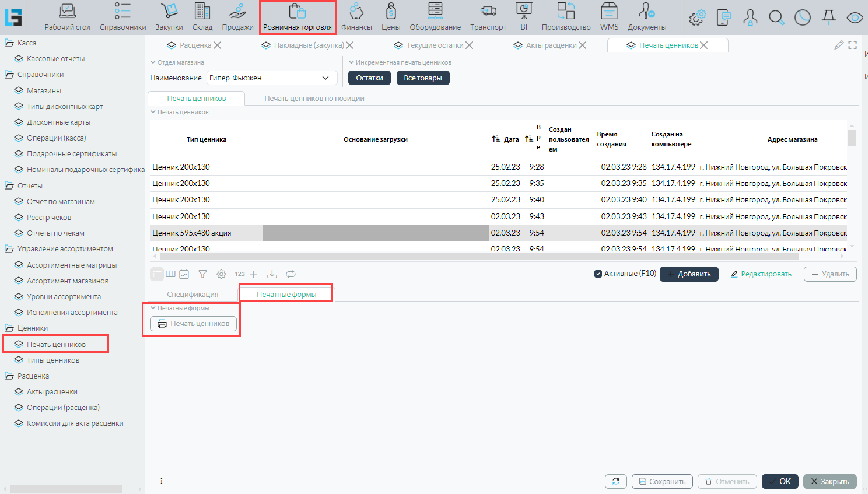Click the download export icon under the table
The image size is (868, 494).
coord(272,274)
